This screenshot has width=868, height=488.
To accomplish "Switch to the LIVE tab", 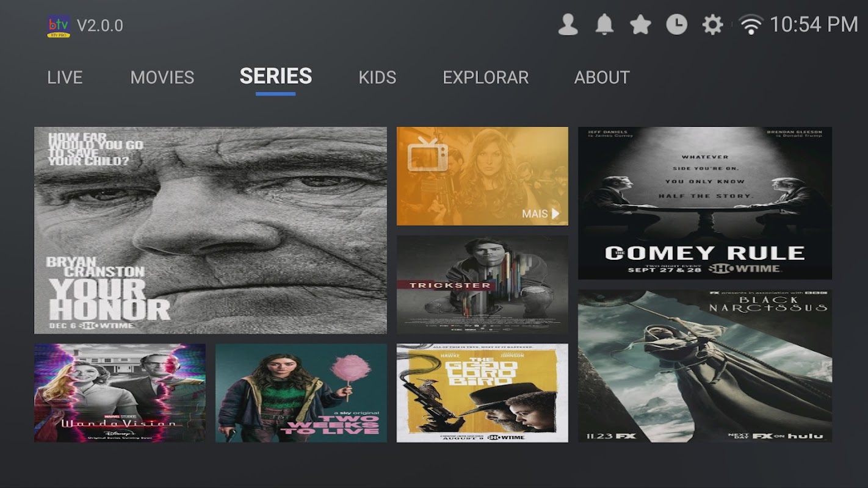I will [x=65, y=77].
